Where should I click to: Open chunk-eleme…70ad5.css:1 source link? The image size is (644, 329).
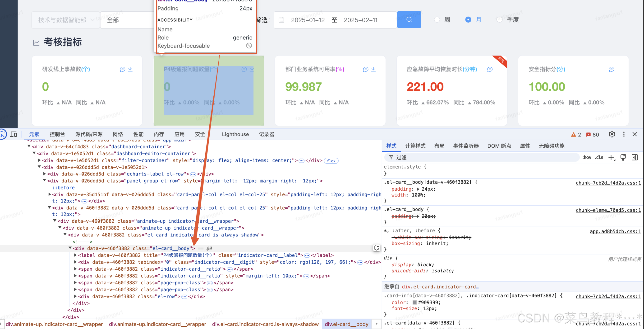click(x=608, y=210)
